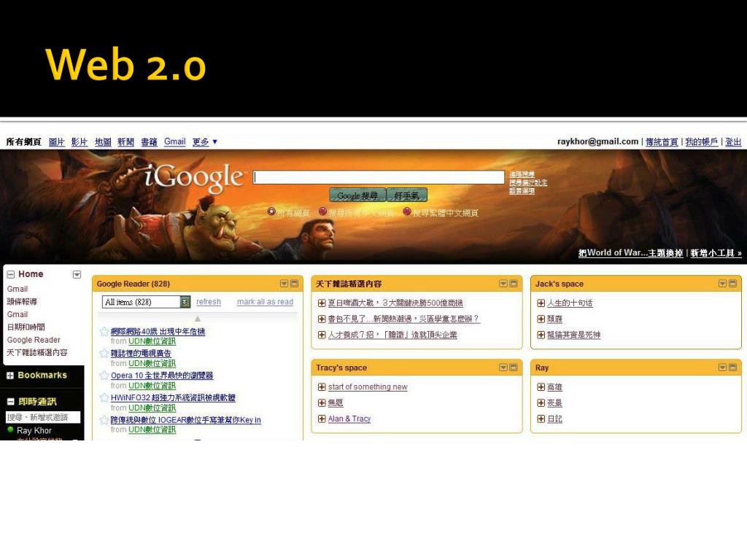Open the Tracy's space gadget menu arrow
Screen dimensions: 747x560
(x=503, y=367)
